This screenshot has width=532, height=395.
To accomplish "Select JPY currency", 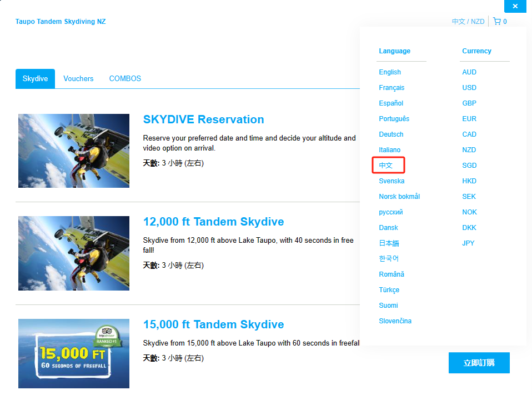I will point(468,243).
